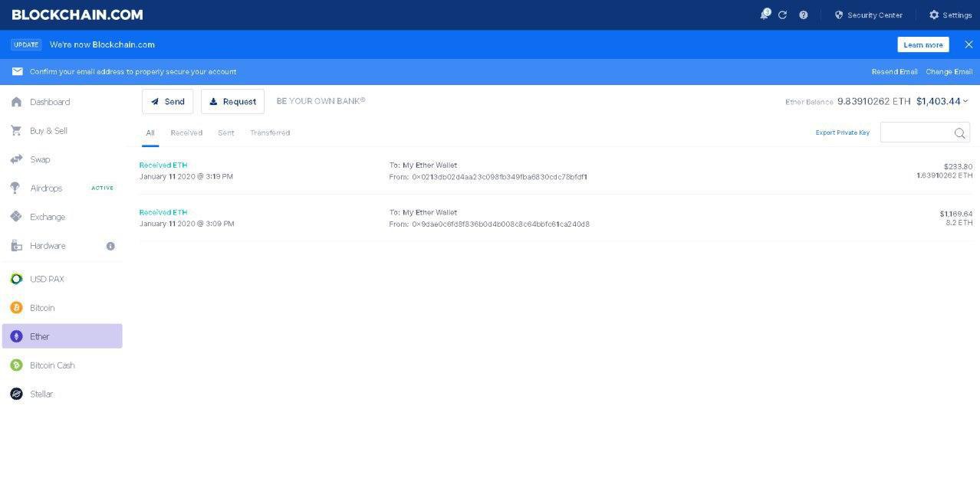Click Change Email link

(949, 71)
